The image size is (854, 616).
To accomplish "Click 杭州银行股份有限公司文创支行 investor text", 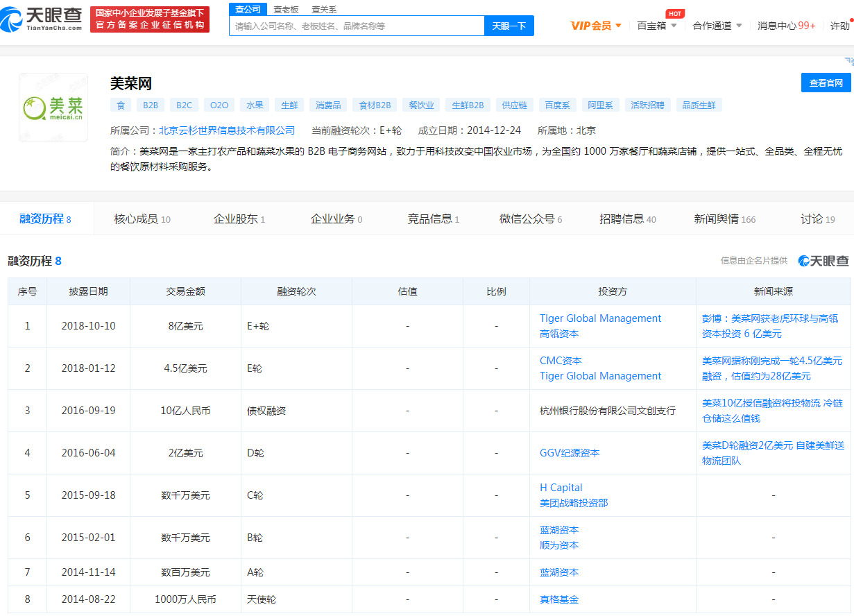I will [x=608, y=411].
